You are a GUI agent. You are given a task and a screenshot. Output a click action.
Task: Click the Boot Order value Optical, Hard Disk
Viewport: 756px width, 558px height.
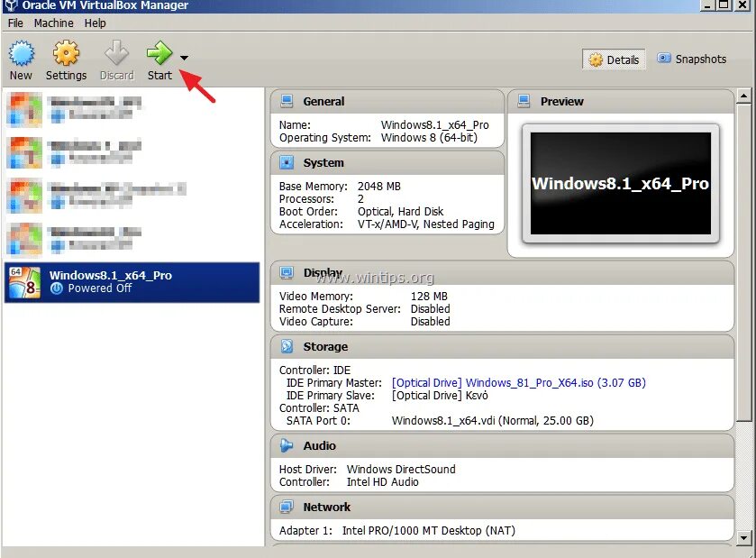pyautogui.click(x=400, y=212)
